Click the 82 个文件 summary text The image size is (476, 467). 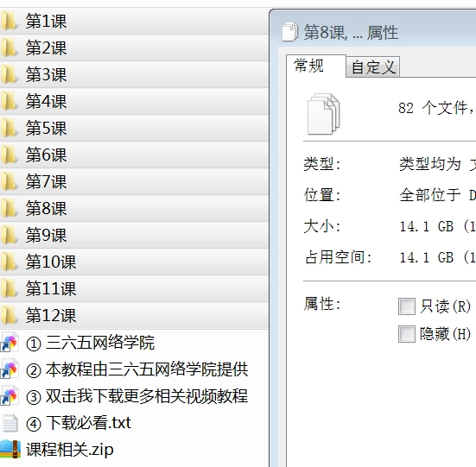coord(436,108)
